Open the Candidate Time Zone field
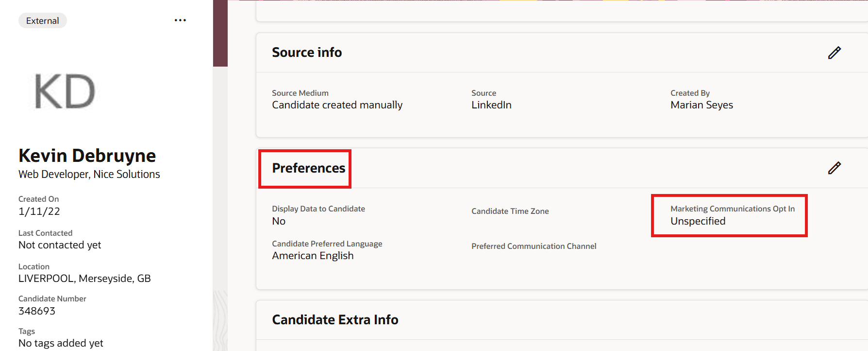This screenshot has width=868, height=351. 510,211
